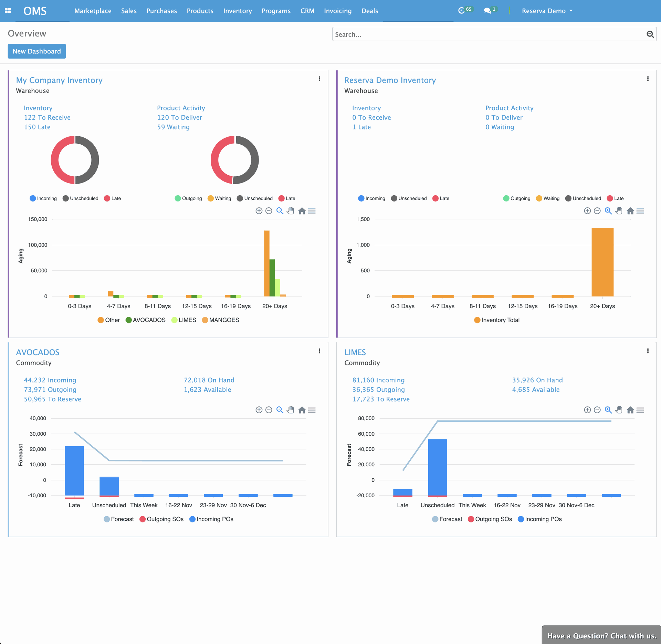The width and height of the screenshot is (661, 644).
Task: Activate selection zoom magnifier on AVOCADOS chart
Action: (x=280, y=410)
